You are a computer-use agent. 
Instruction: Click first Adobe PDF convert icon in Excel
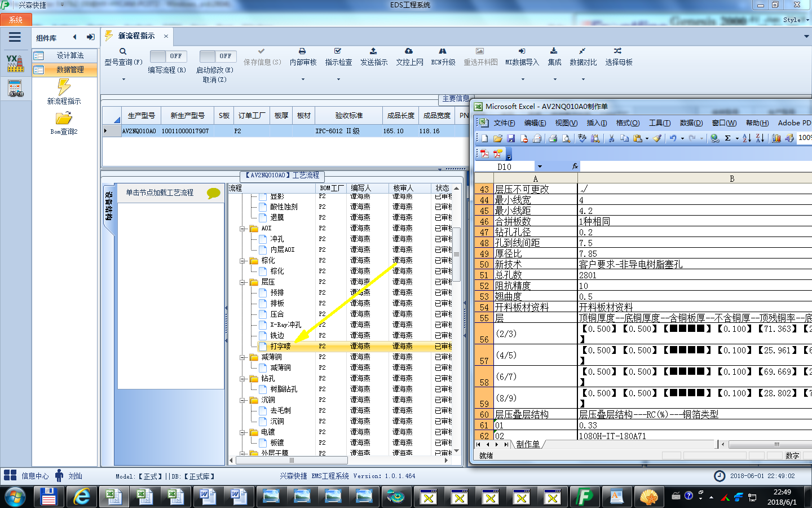pos(484,153)
